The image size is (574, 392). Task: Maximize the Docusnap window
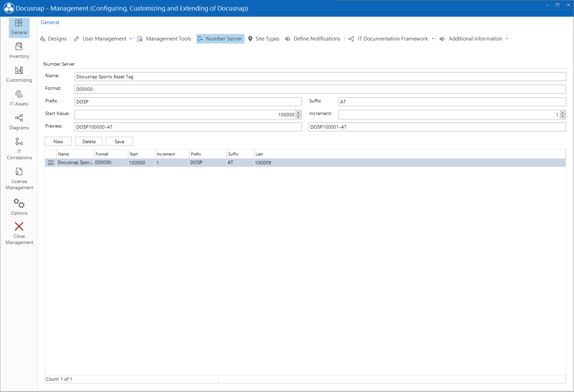(557, 5)
